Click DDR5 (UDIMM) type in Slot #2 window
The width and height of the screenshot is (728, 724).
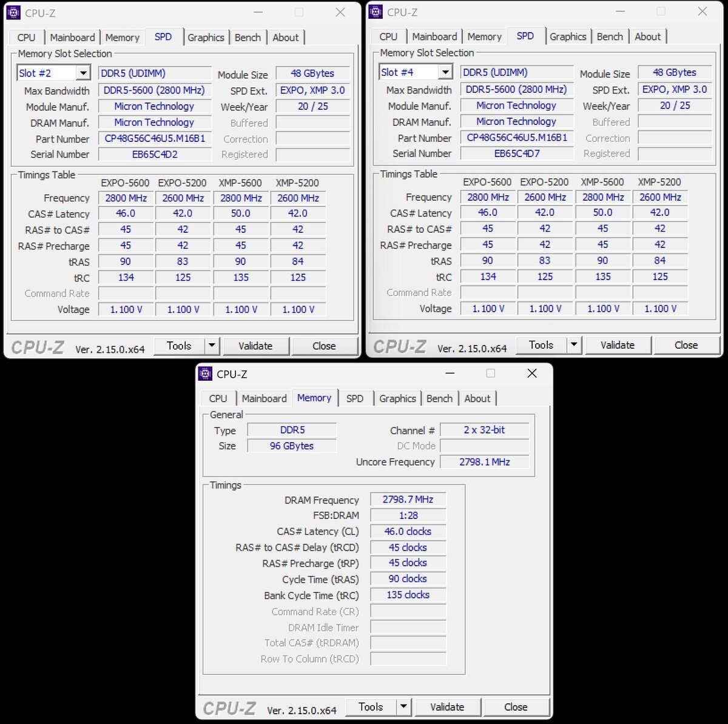pos(155,73)
